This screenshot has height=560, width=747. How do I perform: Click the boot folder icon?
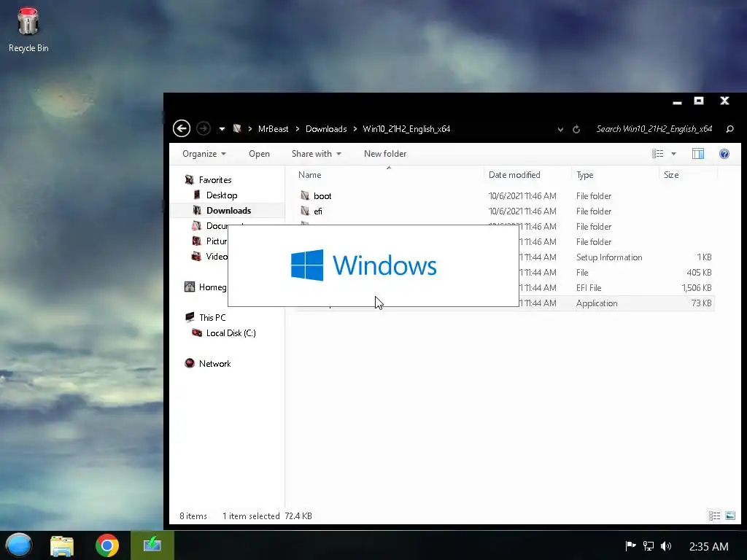[x=305, y=195]
